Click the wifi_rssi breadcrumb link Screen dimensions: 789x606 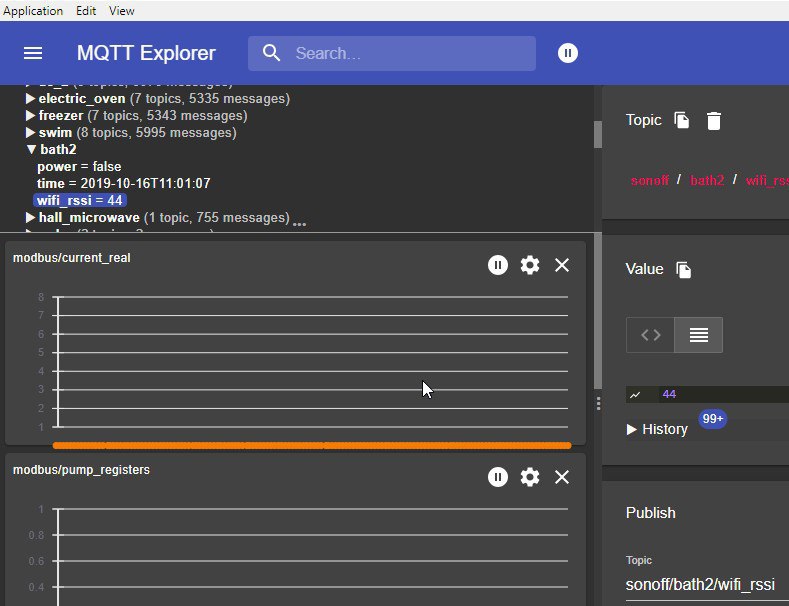pyautogui.click(x=767, y=180)
